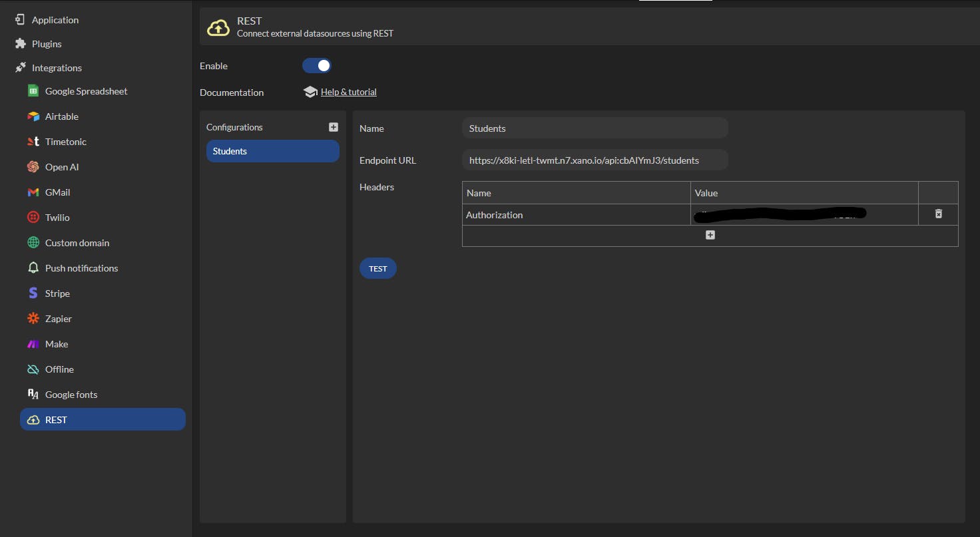This screenshot has height=537, width=980.
Task: Select Open AI label in sidebar
Action: point(62,167)
